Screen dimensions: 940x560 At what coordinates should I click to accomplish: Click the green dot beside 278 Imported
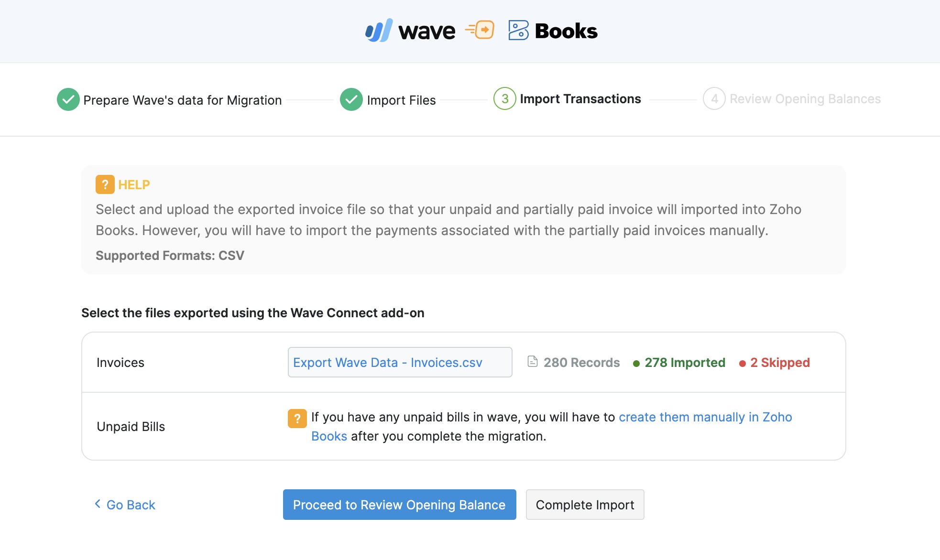[x=636, y=363]
